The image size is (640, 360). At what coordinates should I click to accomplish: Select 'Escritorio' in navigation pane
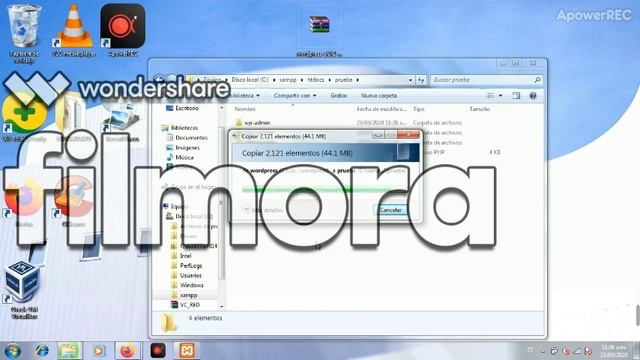point(182,108)
